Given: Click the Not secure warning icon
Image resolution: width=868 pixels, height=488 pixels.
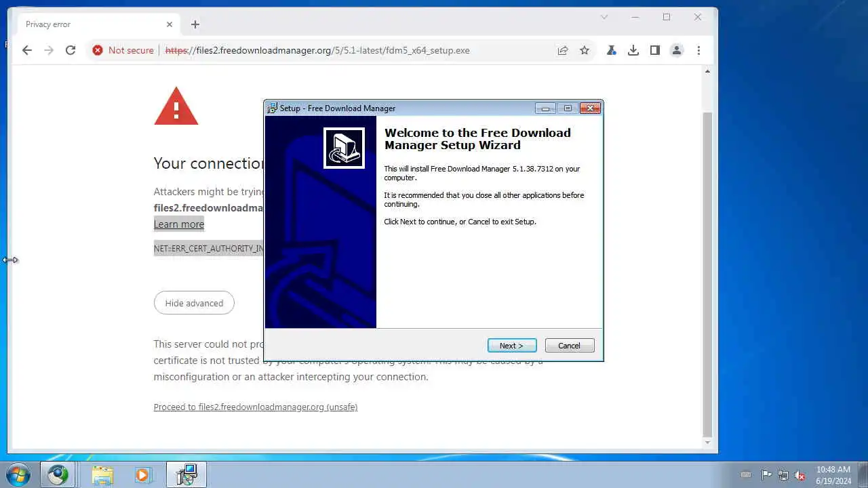Looking at the screenshot, I should pyautogui.click(x=98, y=50).
